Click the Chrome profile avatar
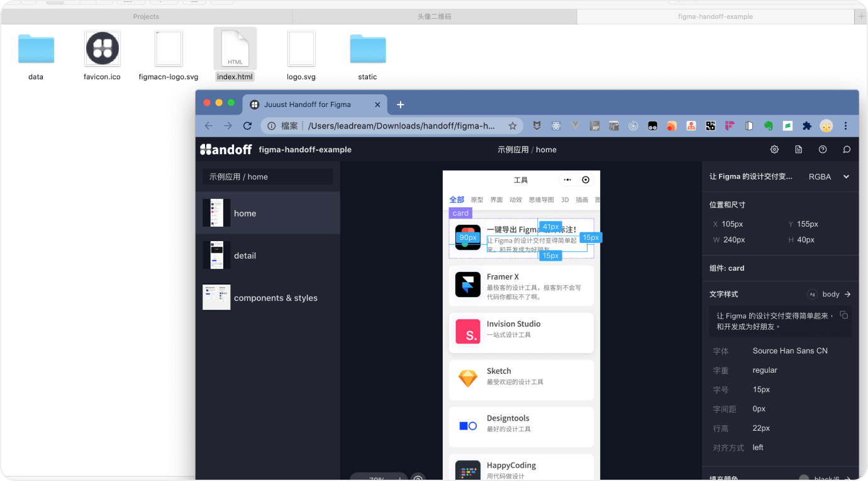This screenshot has width=868, height=481. [x=826, y=126]
